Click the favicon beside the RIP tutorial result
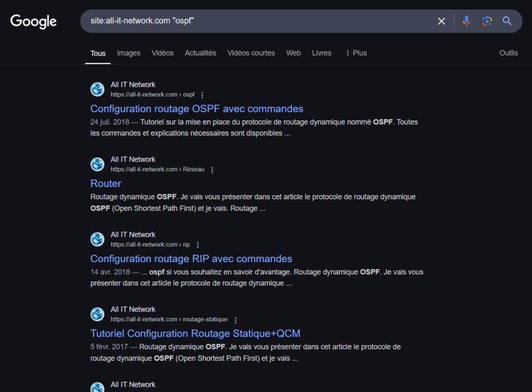532x392 pixels. 97,239
